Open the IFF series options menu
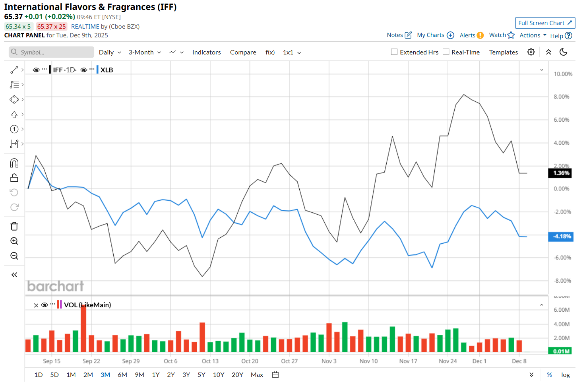 (x=44, y=70)
